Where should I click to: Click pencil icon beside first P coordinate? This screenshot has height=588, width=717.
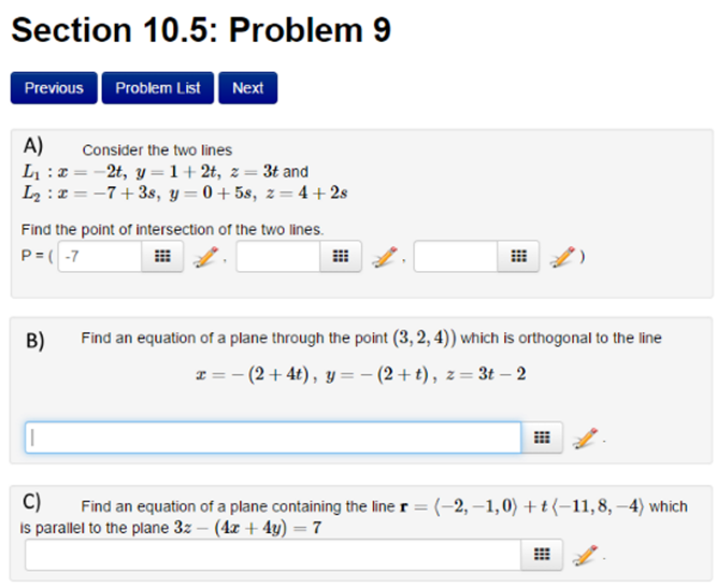tap(206, 257)
